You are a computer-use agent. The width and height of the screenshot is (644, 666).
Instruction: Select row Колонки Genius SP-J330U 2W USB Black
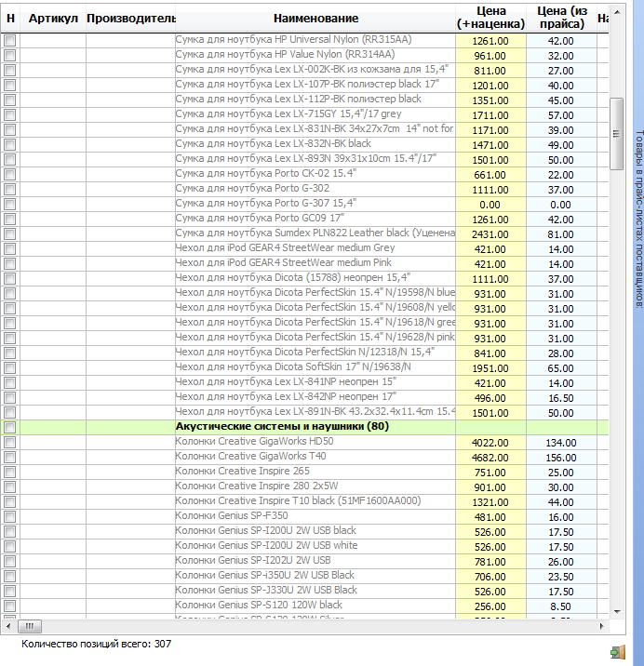point(315,591)
